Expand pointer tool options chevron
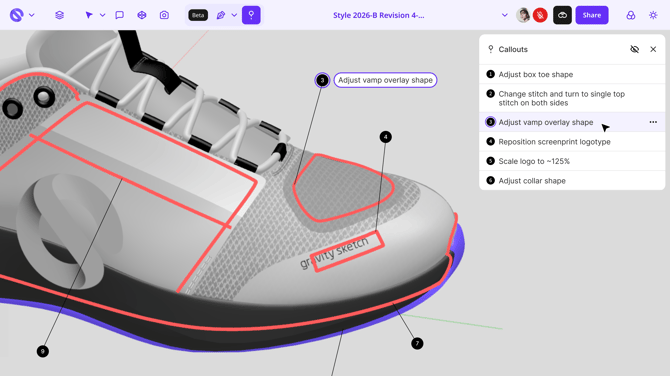This screenshot has height=376, width=670. [x=103, y=15]
